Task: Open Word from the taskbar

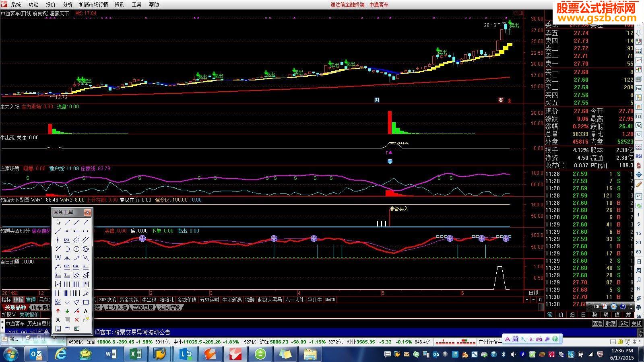Action: 111,354
